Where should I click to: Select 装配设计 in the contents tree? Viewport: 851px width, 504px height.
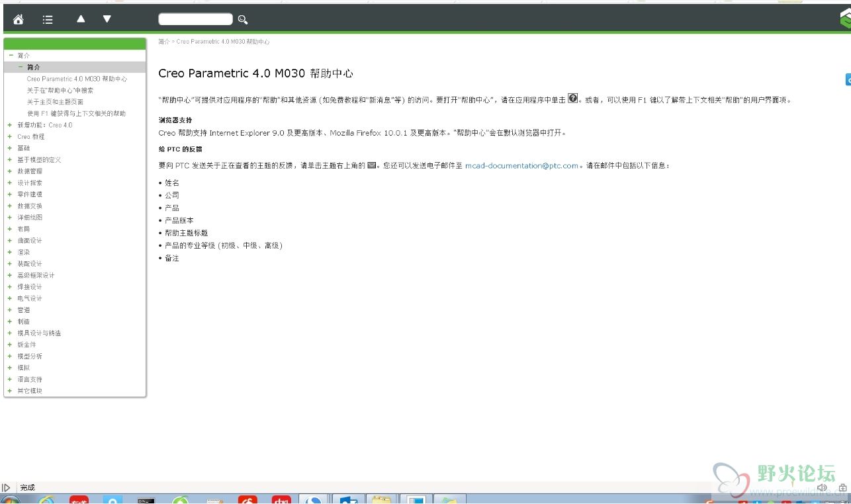pyautogui.click(x=30, y=264)
